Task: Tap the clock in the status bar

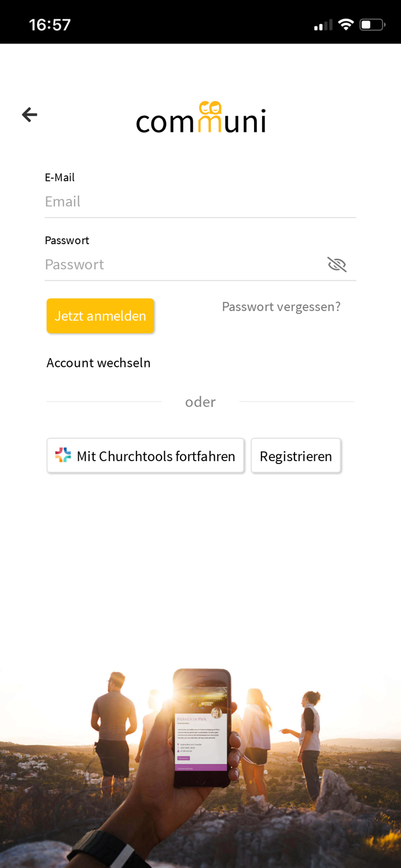Action: 49,24
